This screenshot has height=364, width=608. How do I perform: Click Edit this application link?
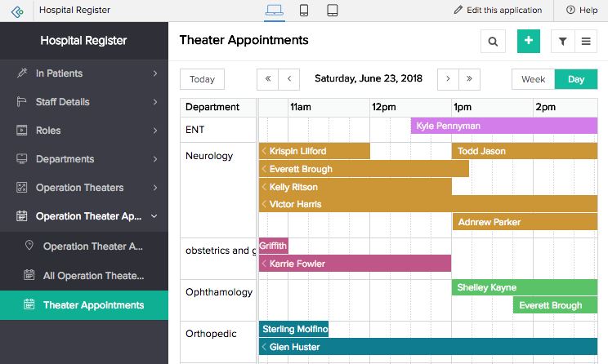498,11
